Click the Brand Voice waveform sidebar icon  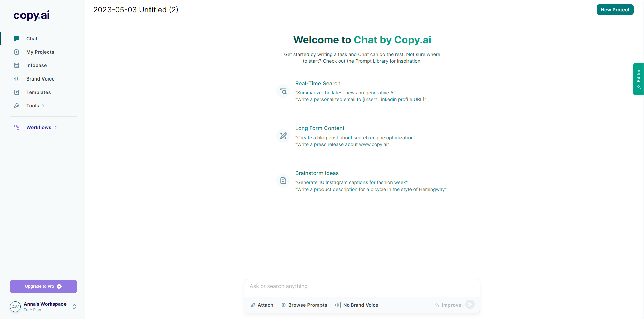[x=17, y=79]
